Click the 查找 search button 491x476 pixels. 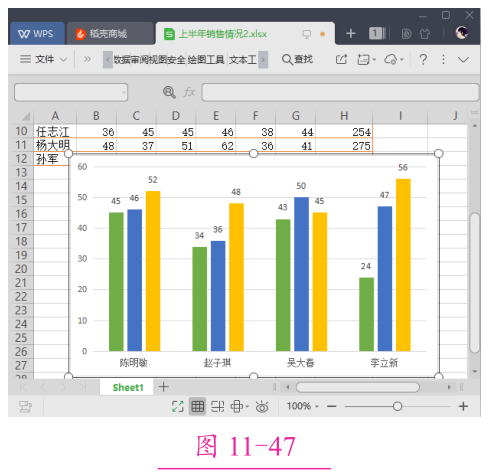[297, 59]
